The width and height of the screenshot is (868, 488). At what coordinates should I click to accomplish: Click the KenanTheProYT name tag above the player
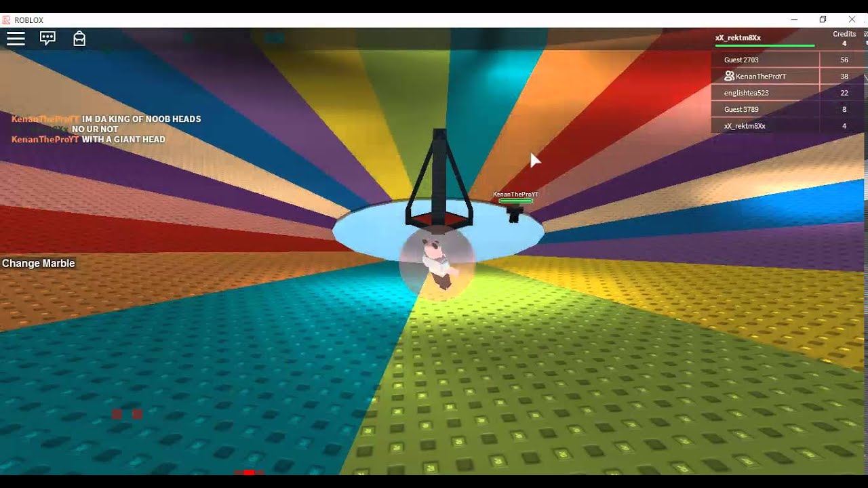(515, 195)
